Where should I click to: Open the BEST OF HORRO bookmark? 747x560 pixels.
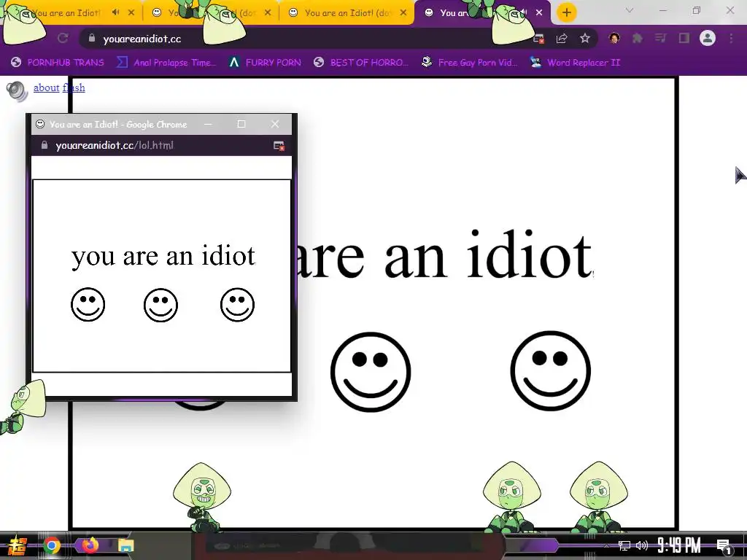(362, 63)
